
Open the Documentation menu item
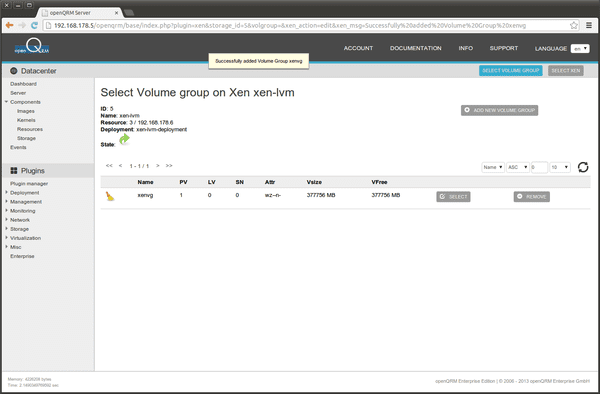pyautogui.click(x=416, y=48)
